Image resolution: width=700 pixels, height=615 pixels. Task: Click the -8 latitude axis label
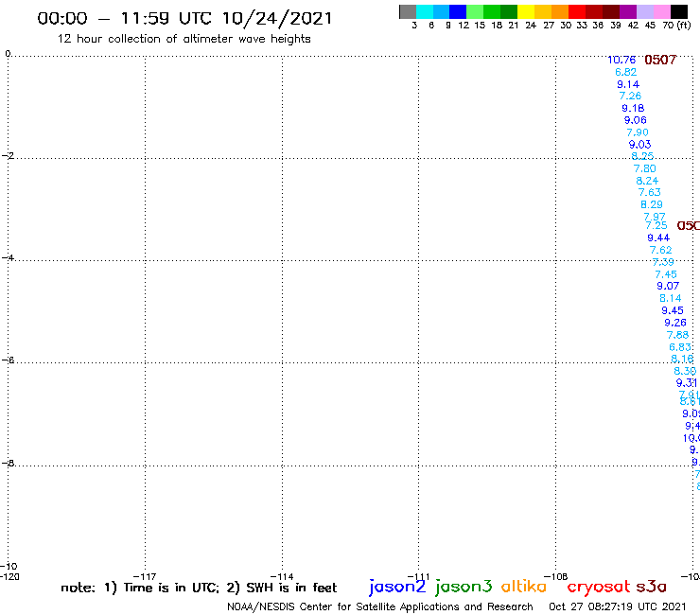pyautogui.click(x=8, y=463)
